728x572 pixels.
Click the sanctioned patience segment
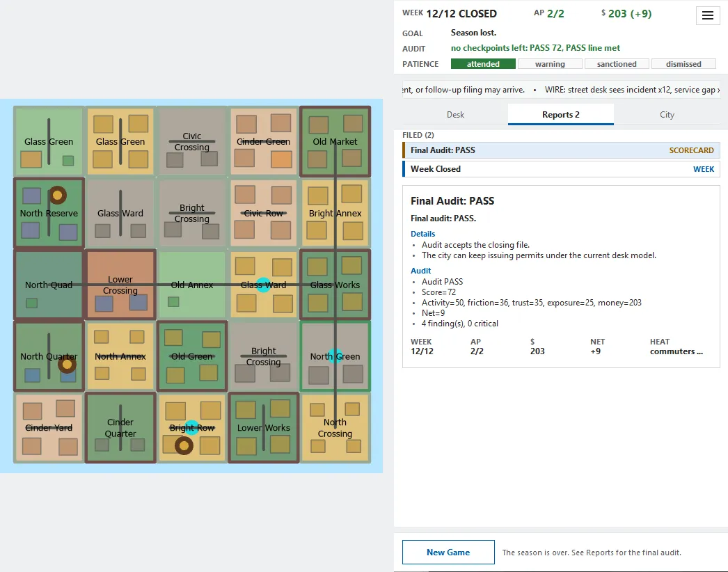617,64
